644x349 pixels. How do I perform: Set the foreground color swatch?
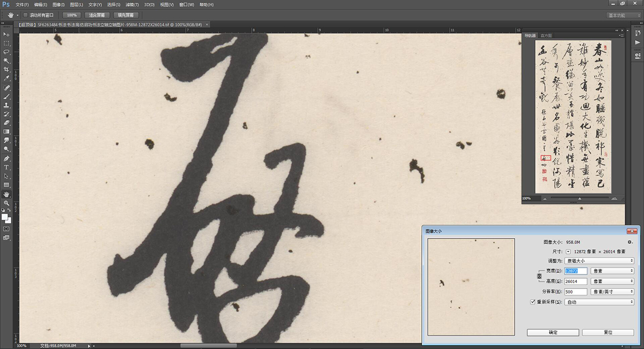point(5,217)
